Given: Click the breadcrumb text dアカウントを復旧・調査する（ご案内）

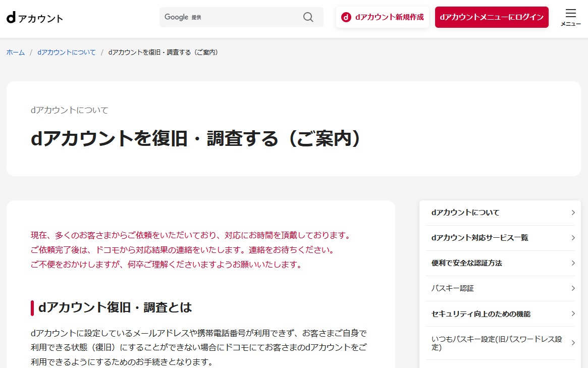Looking at the screenshot, I should [164, 52].
